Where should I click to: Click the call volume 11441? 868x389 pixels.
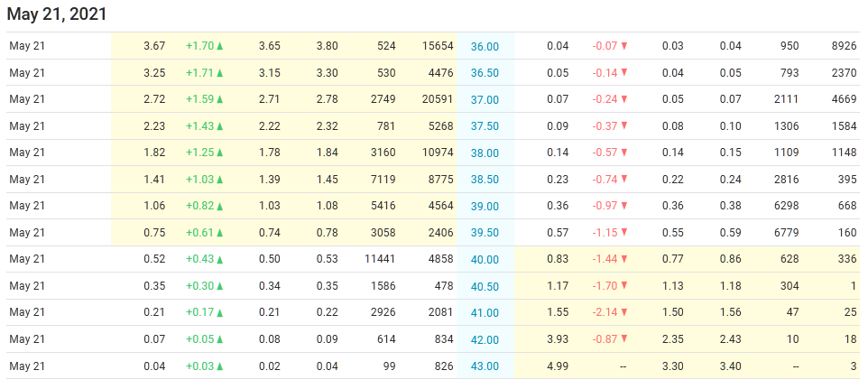(x=380, y=259)
